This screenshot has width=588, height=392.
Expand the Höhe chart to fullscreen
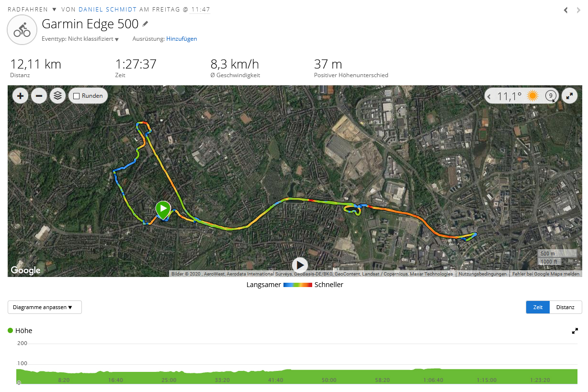575,331
